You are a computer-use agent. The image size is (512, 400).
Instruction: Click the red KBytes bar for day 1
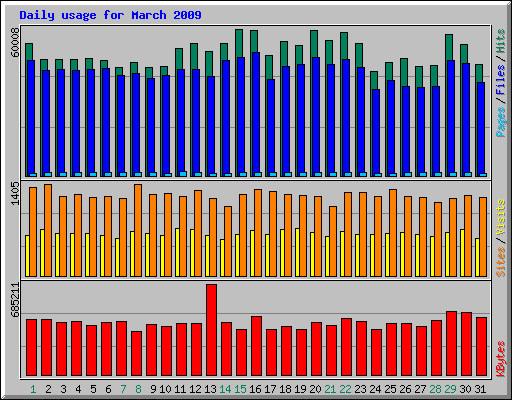pos(31,348)
